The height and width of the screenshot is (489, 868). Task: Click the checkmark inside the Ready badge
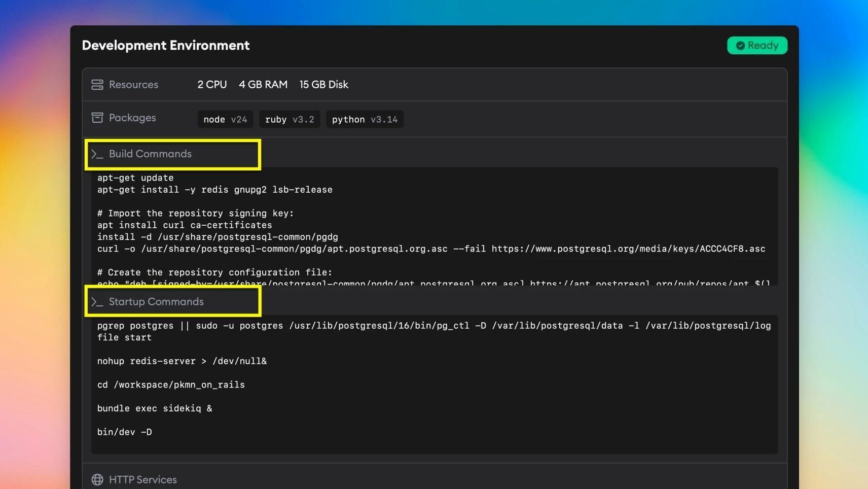coord(740,45)
